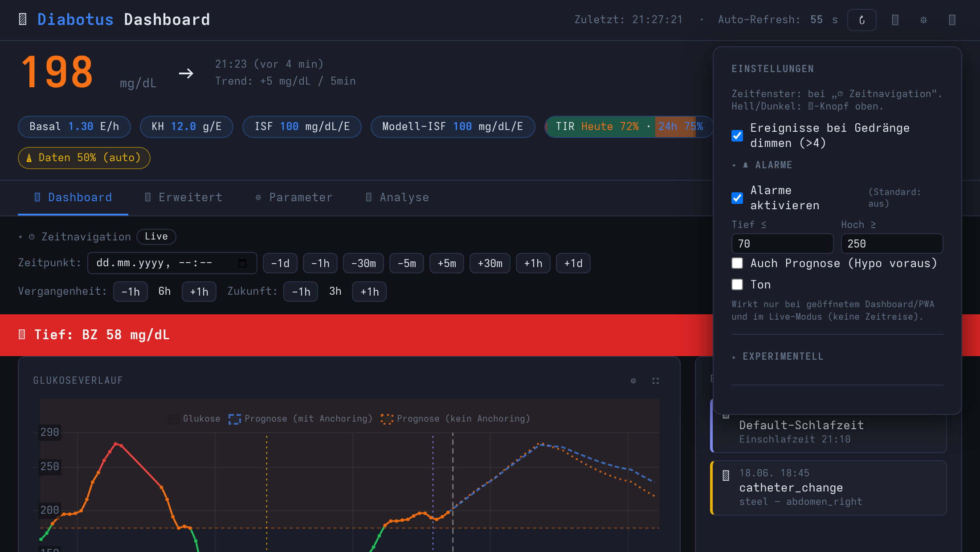Open the Analyse tab

pos(397,197)
